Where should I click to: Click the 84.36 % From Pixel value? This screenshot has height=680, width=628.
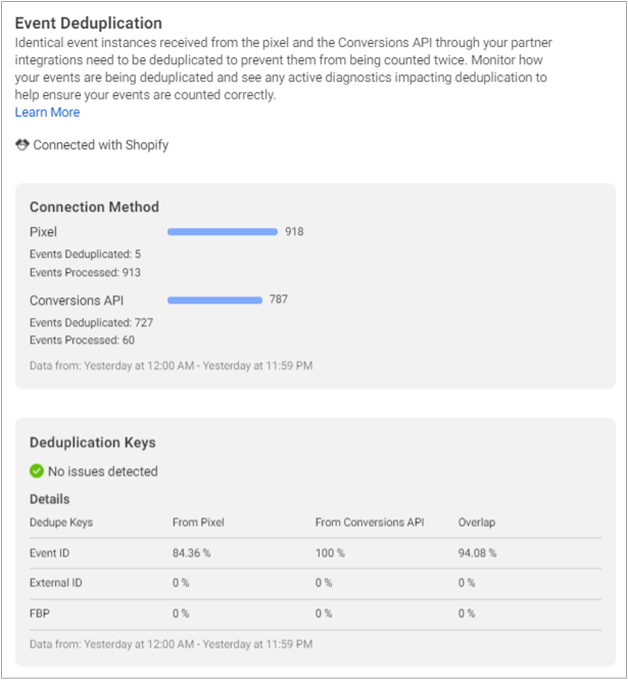click(192, 553)
